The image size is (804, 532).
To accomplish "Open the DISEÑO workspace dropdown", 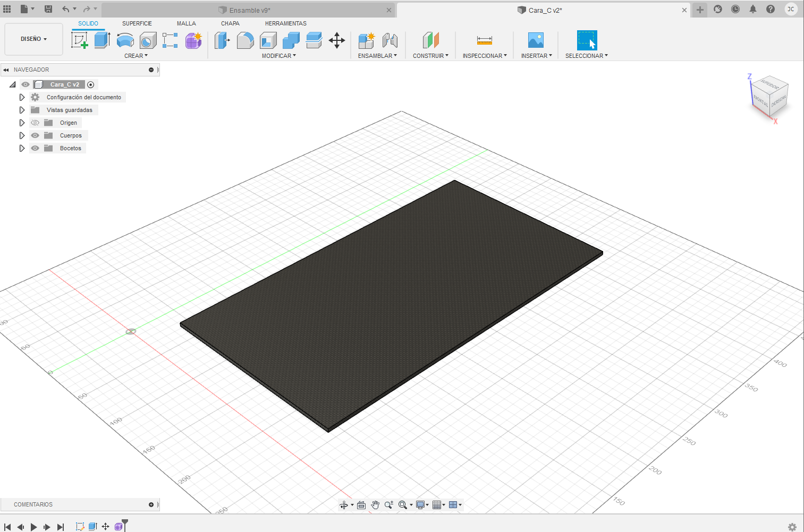I will (x=33, y=39).
